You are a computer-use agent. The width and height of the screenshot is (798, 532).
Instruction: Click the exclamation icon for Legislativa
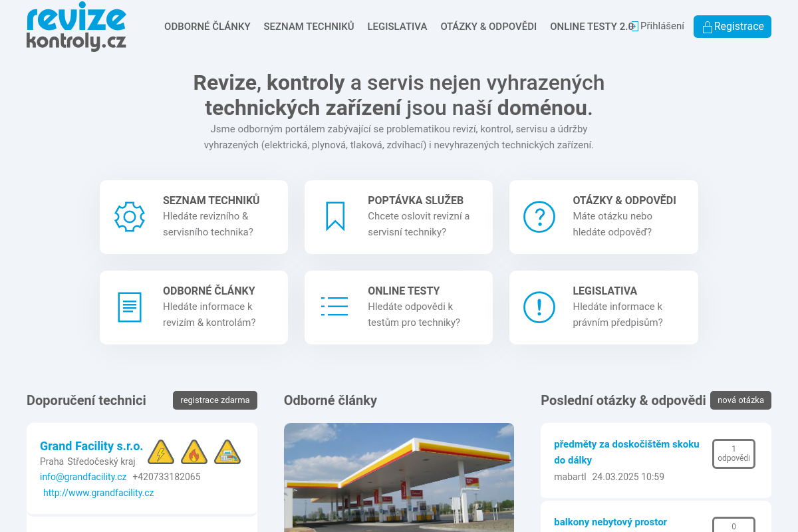(539, 307)
